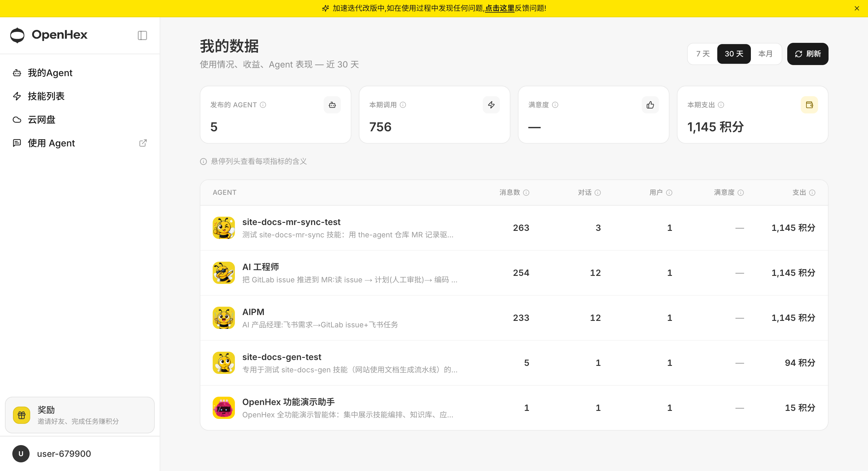Click AIPM description text about 飞书需求

point(320,325)
